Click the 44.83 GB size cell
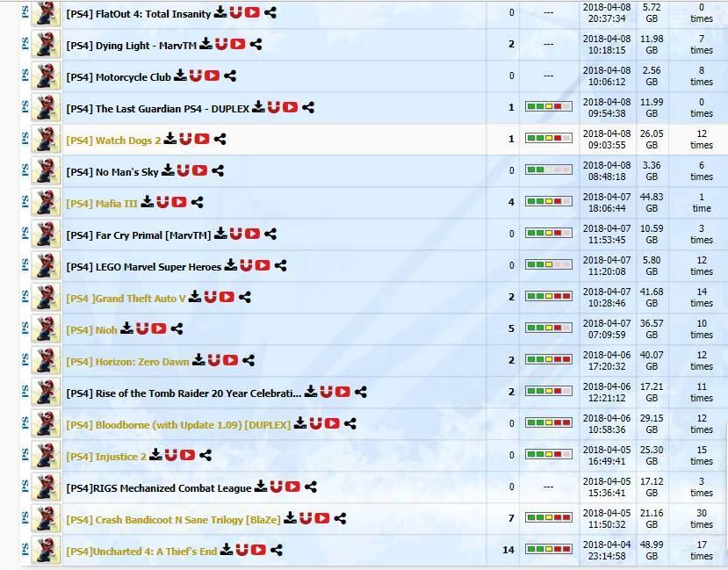Screen dimensions: 728x570 tap(652, 202)
